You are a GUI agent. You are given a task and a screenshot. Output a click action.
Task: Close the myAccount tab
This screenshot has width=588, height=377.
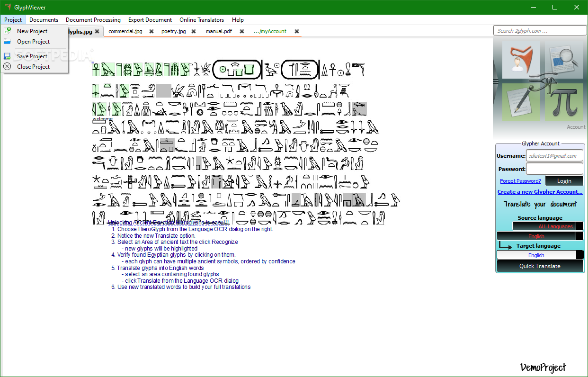pos(297,31)
